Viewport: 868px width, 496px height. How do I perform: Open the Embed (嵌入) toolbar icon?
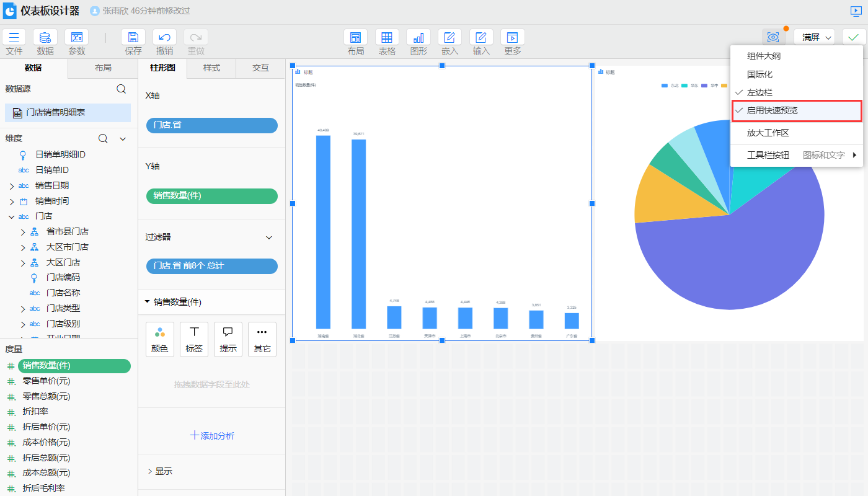pos(449,38)
